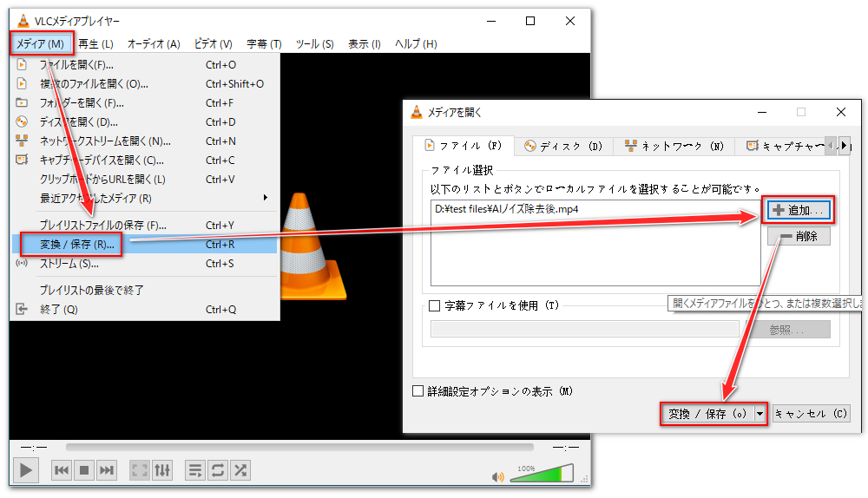
Task: Click VLC cone icon in main title bar
Action: click(23, 21)
